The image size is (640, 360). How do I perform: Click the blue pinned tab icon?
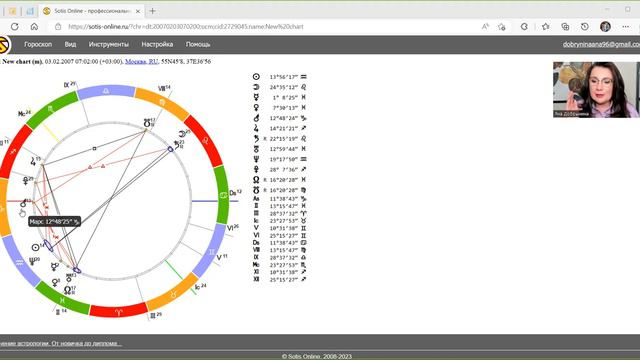click(30, 11)
